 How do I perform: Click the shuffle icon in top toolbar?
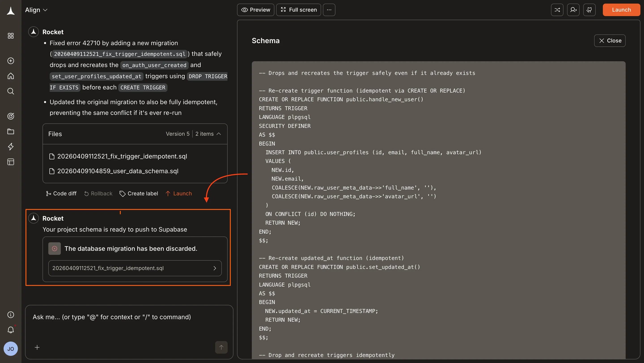tap(557, 10)
